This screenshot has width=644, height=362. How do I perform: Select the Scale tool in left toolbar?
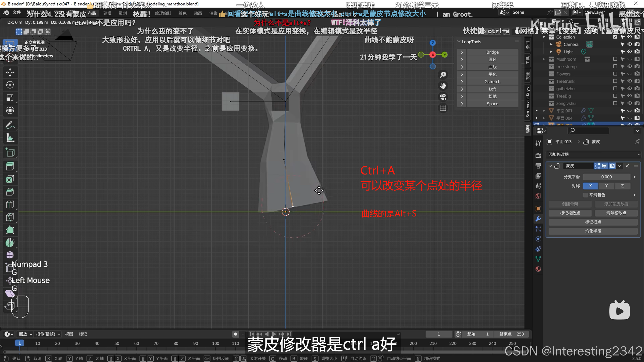(10, 98)
